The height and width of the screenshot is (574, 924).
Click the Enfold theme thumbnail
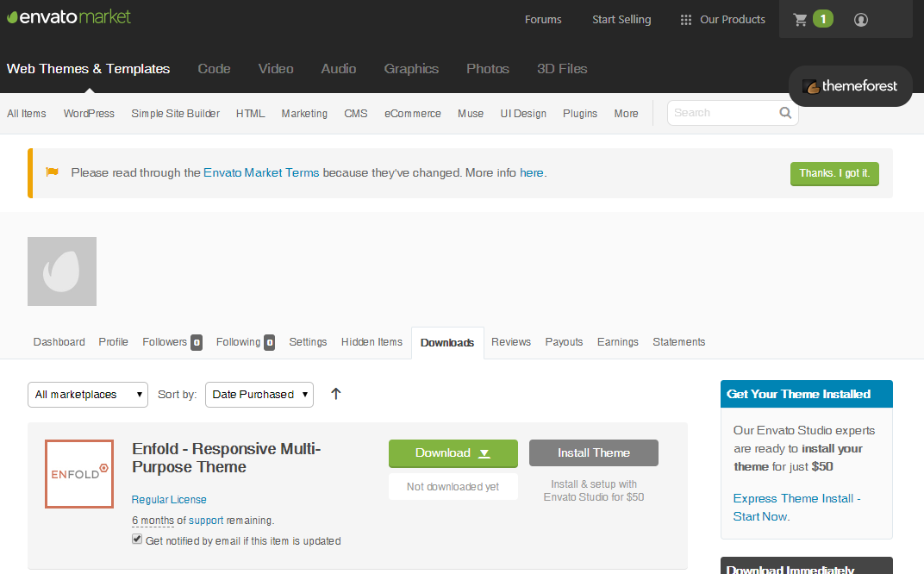tap(79, 474)
